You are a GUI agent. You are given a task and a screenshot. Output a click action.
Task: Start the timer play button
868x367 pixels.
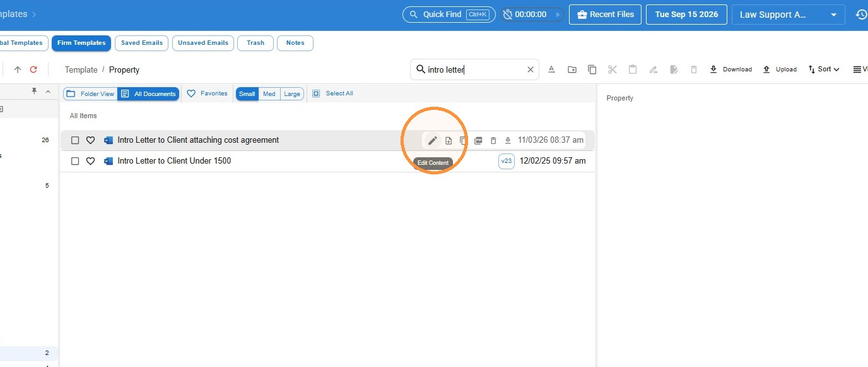click(558, 15)
